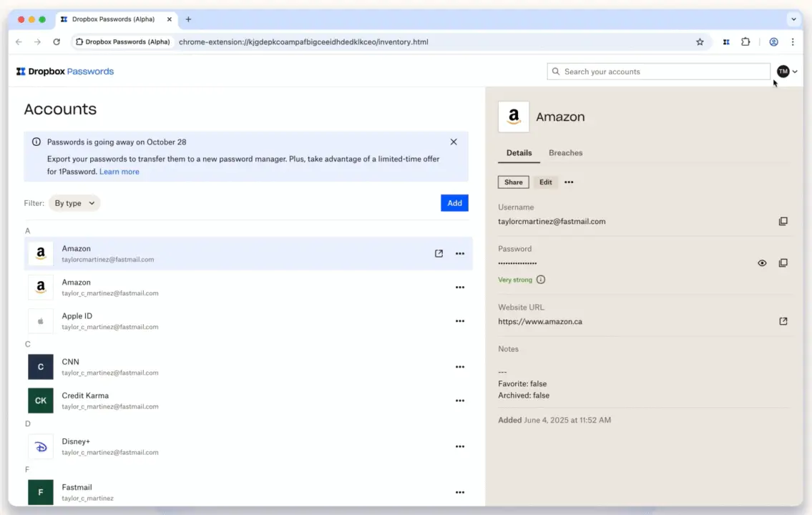812x515 pixels.
Task: Expand the By type filter dropdown
Action: click(74, 203)
